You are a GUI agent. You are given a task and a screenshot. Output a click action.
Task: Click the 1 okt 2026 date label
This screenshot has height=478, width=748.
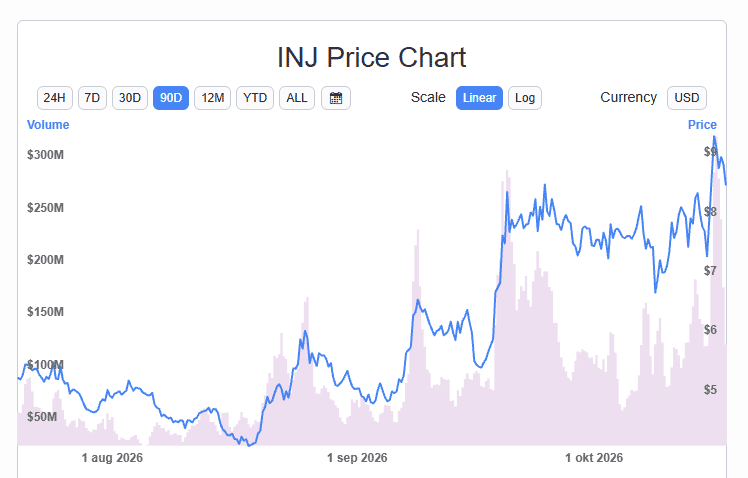pyautogui.click(x=594, y=457)
